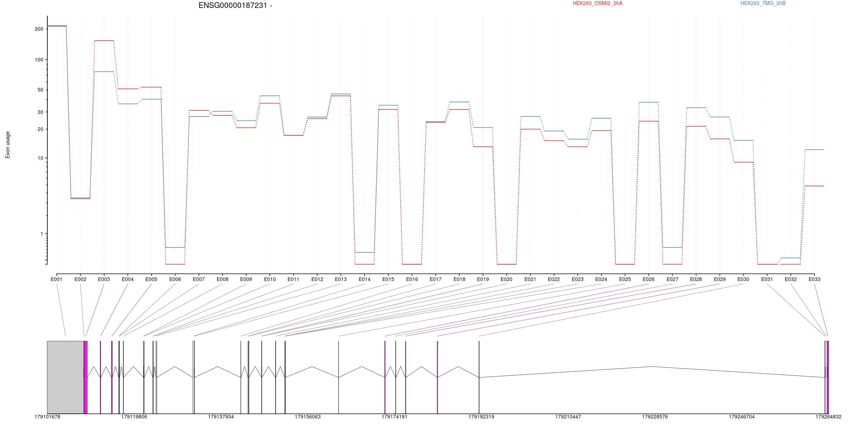868x434 pixels.
Task: Click exon label E029
Action: tap(720, 279)
